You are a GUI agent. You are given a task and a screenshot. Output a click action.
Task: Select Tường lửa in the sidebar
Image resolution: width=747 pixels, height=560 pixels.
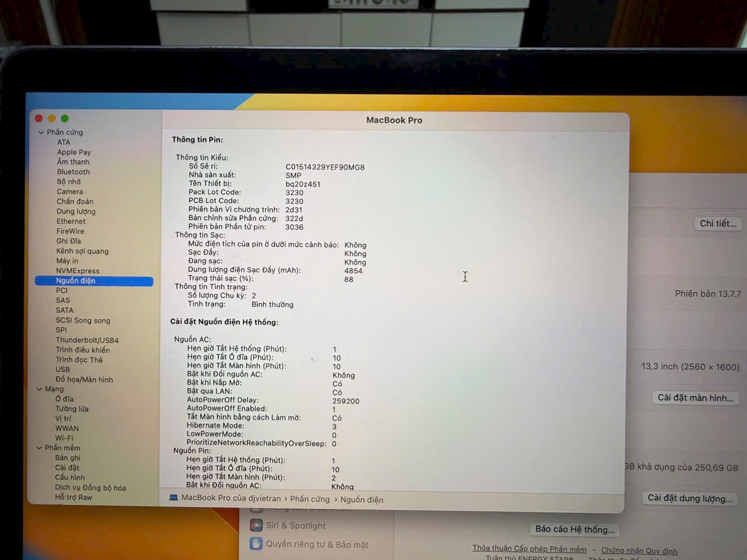(72, 409)
